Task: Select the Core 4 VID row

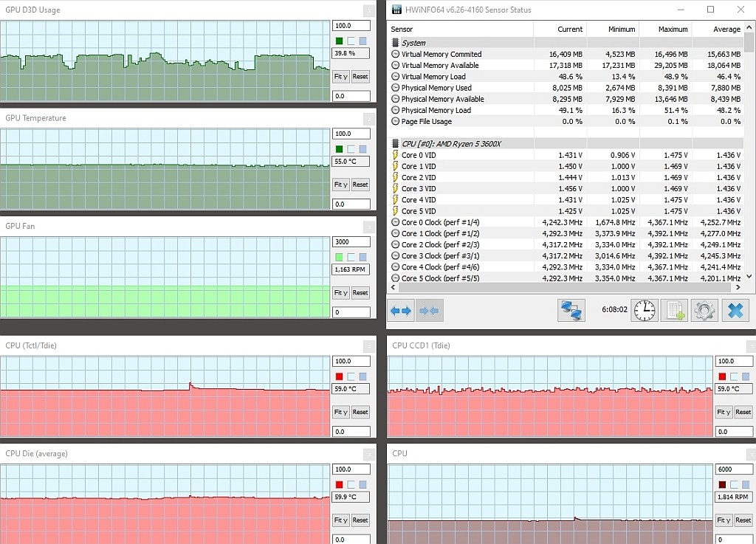Action: (566, 199)
